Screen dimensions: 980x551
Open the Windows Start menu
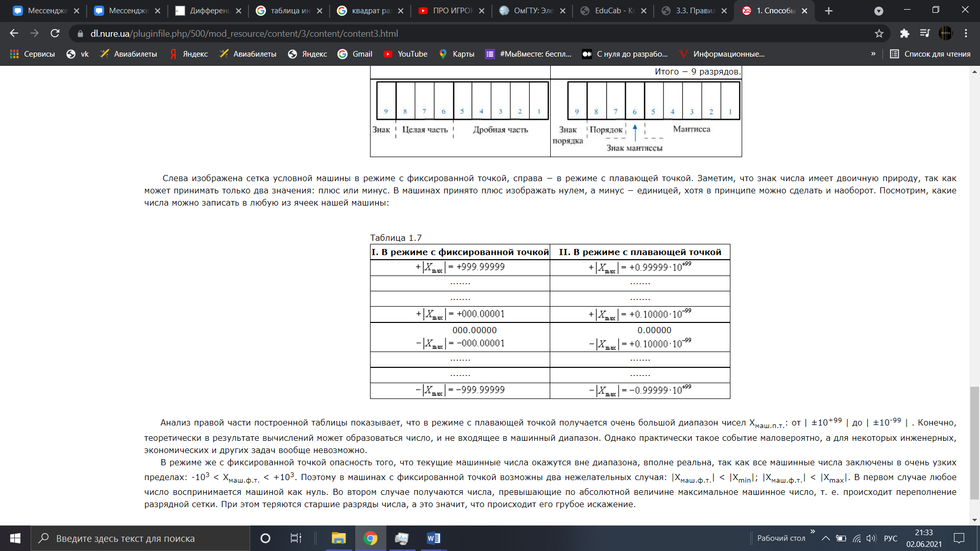click(15, 538)
